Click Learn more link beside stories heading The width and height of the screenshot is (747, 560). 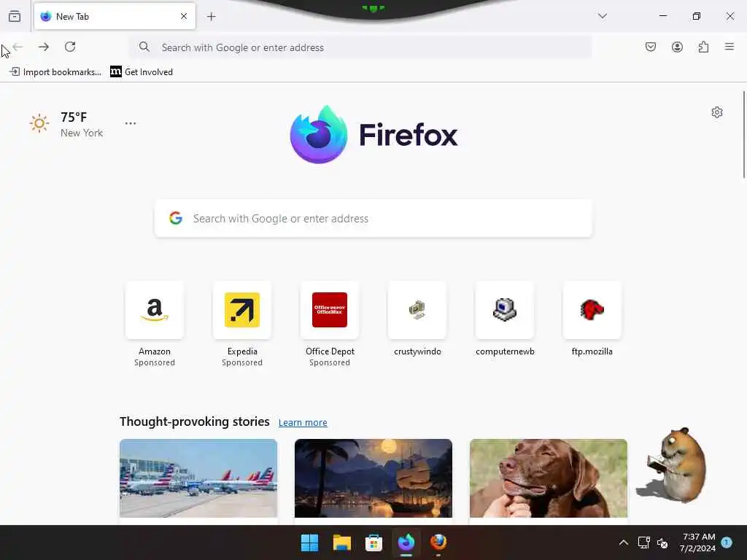pos(303,422)
